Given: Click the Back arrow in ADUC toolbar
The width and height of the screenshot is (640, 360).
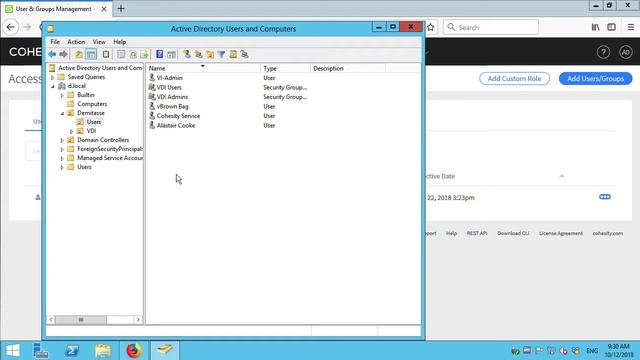Looking at the screenshot, I should [52, 54].
